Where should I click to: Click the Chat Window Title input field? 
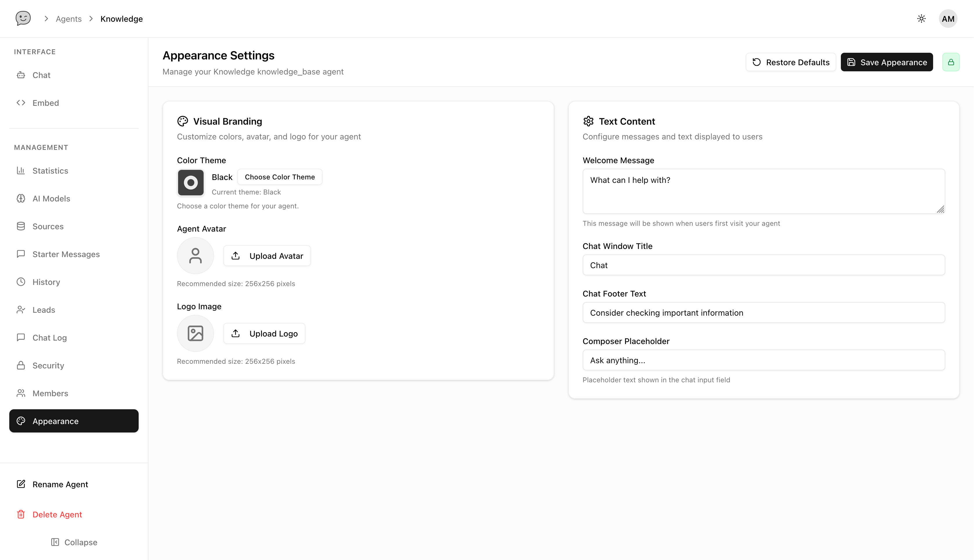[763, 265]
